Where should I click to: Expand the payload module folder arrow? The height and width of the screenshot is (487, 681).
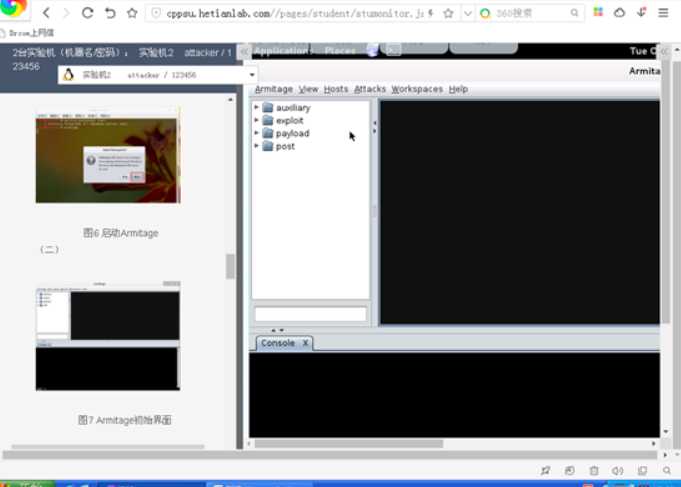pyautogui.click(x=256, y=133)
